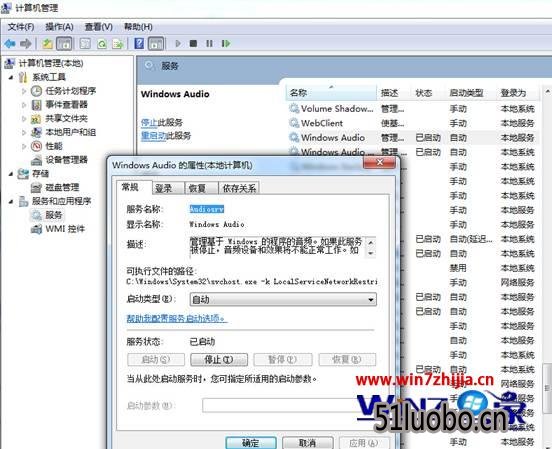
Task: Click the WebClient service gear icon
Action: [294, 123]
